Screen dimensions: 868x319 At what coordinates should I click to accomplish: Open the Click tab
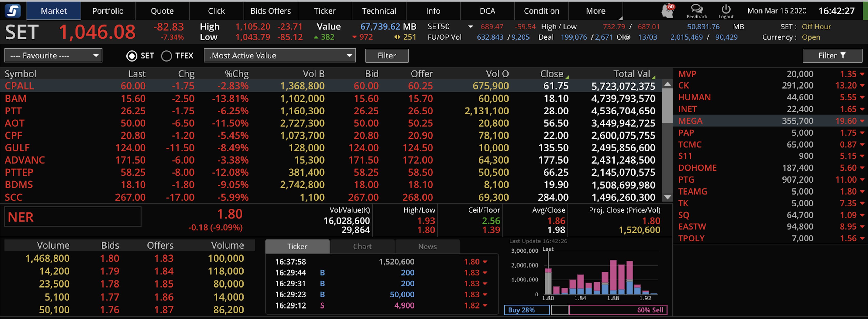(x=216, y=11)
